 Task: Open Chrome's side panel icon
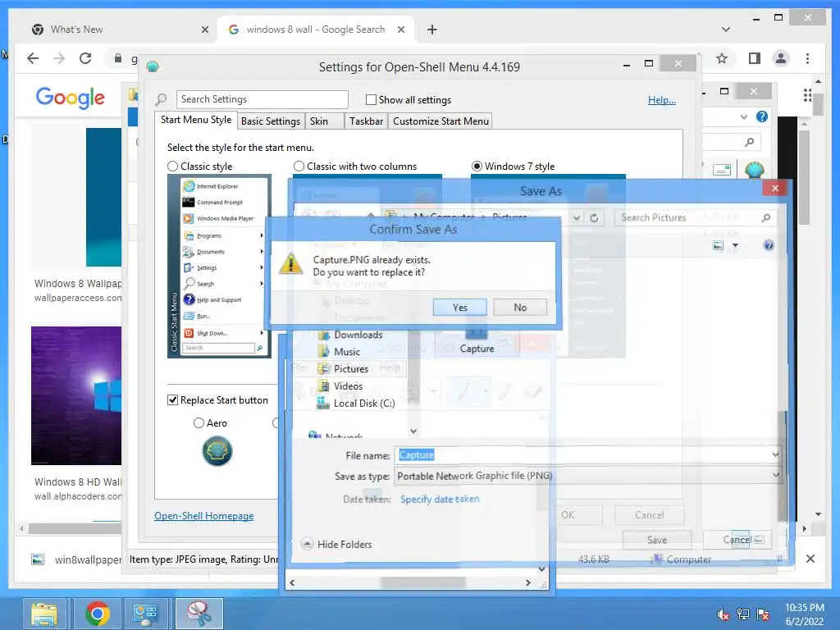[755, 58]
